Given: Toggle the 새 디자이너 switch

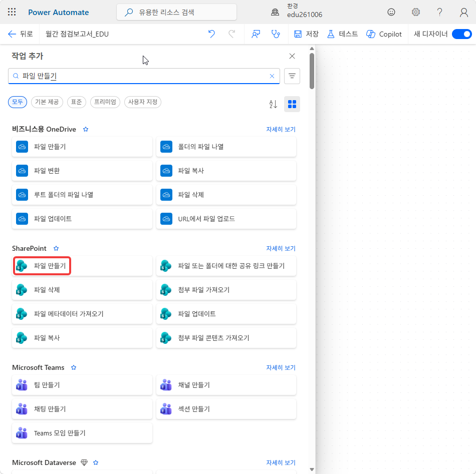Looking at the screenshot, I should click(x=461, y=34).
